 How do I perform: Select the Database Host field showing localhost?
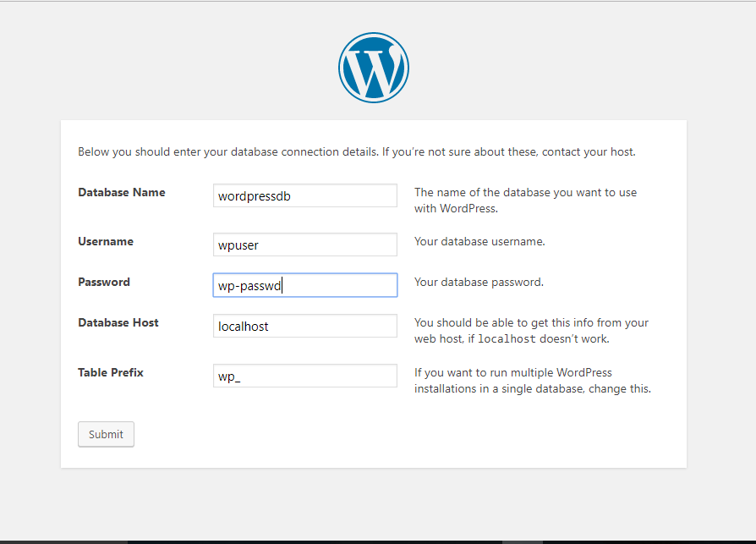pyautogui.click(x=305, y=326)
